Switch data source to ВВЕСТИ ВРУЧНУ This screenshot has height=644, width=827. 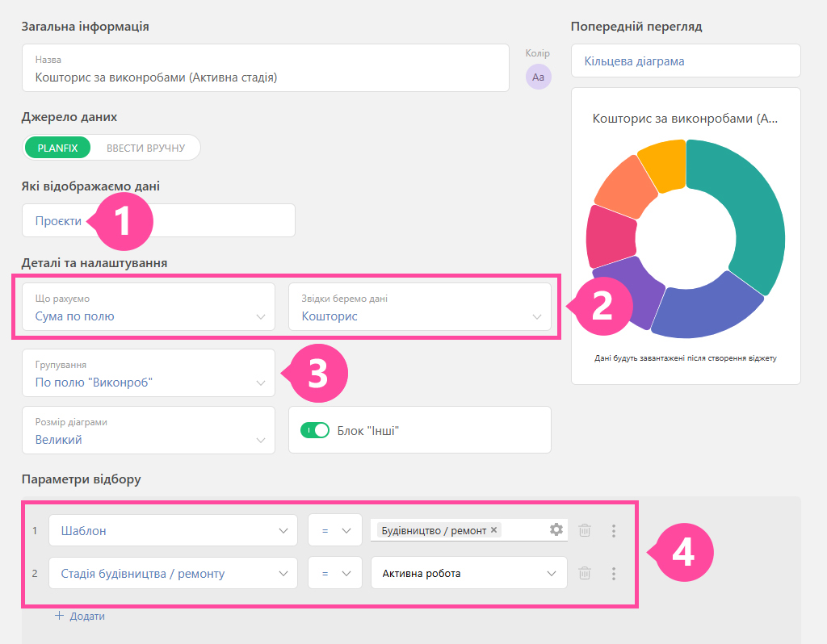click(145, 148)
